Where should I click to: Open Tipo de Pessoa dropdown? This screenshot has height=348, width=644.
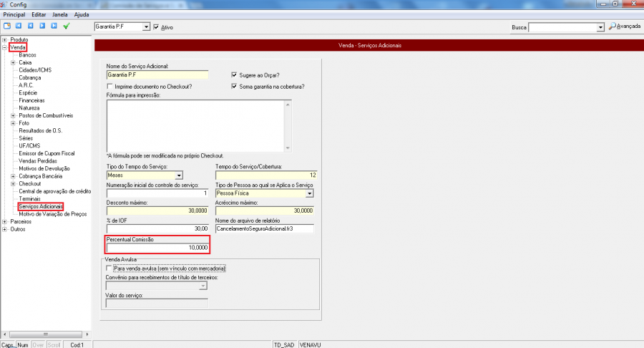310,193
